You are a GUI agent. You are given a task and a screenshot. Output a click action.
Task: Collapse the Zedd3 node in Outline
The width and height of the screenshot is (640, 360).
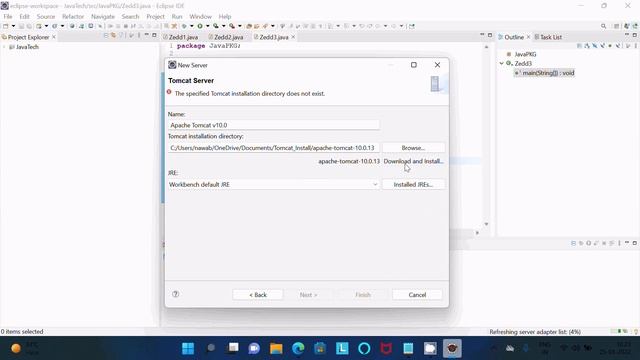(502, 64)
